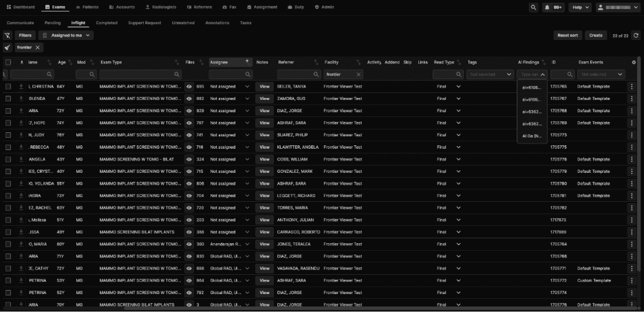Viewport: 644px width, 312px height.
Task: Open the user account dropdown
Action: (618, 8)
